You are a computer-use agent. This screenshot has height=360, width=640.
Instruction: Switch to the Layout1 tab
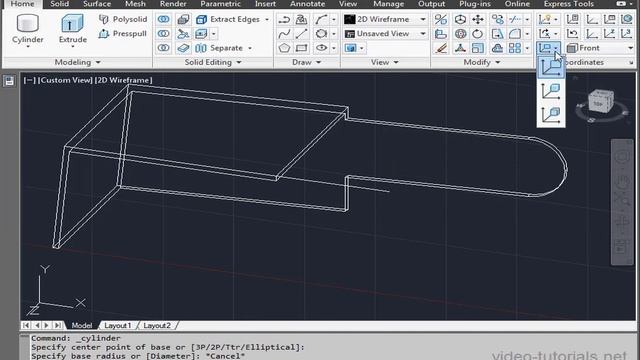click(118, 325)
